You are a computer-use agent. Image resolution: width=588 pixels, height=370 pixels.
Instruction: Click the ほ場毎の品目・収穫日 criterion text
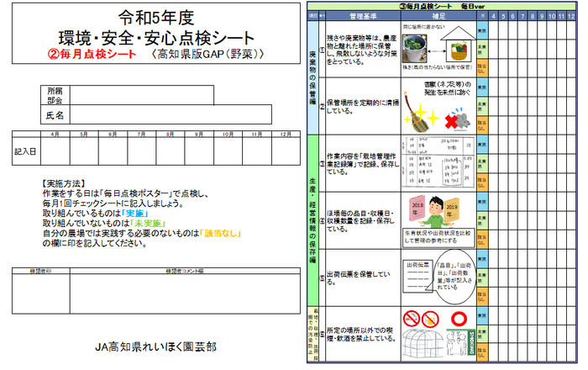point(360,221)
